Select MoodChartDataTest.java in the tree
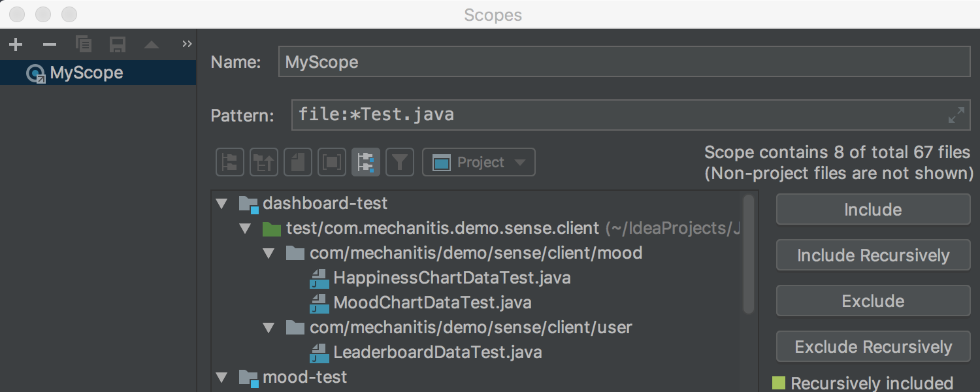 pyautogui.click(x=433, y=303)
